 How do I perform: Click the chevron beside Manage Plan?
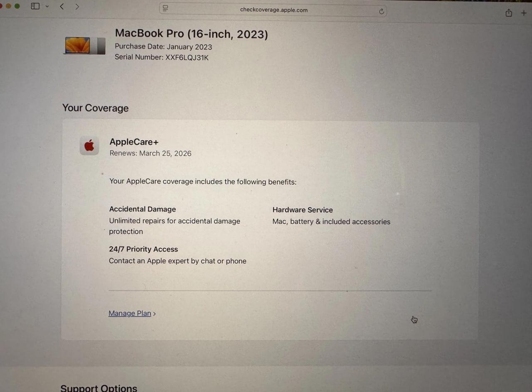click(x=154, y=314)
